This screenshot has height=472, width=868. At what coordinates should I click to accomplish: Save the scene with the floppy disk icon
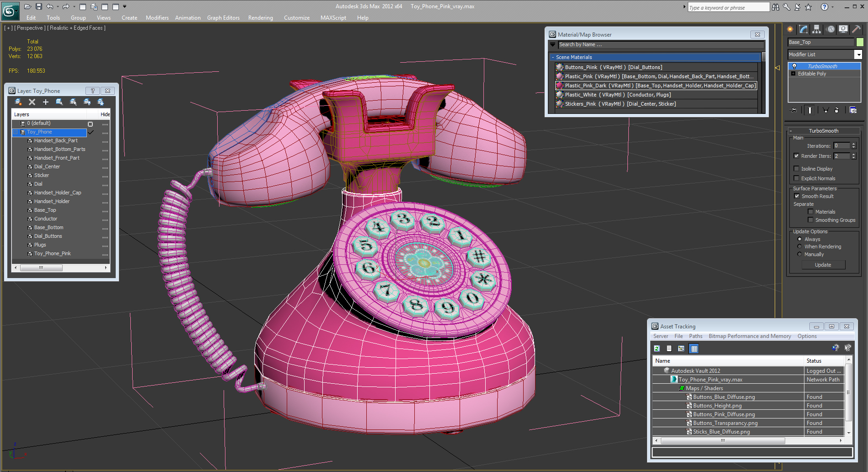[x=39, y=6]
